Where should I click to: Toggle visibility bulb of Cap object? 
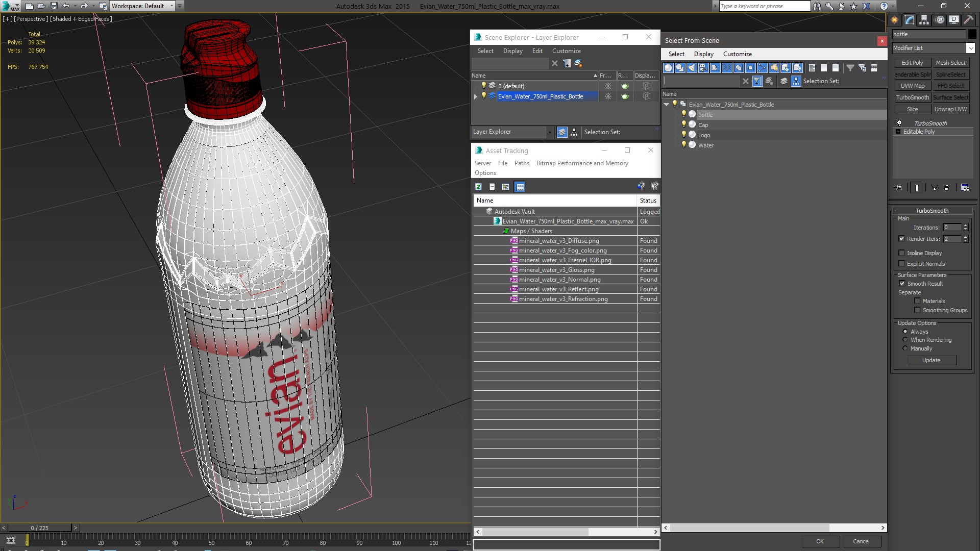[684, 124]
